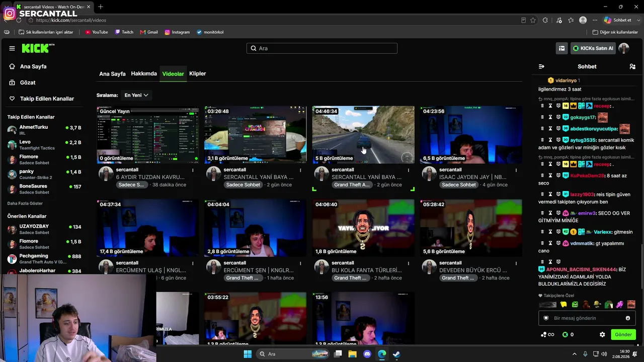Viewport: 644px width, 362px height.
Task: Switch to the Hakkında tab
Action: pyautogui.click(x=144, y=73)
